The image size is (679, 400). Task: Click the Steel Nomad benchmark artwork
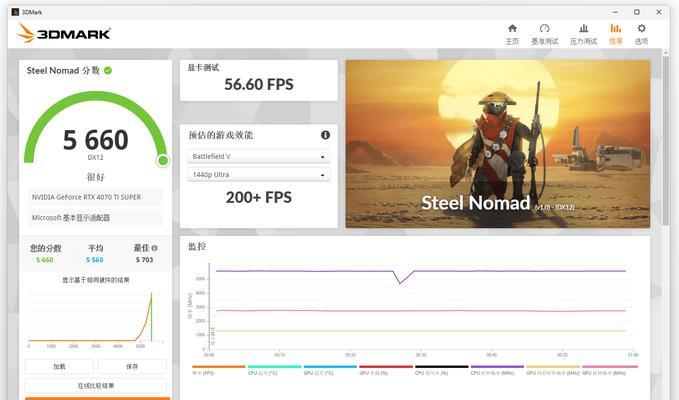click(498, 144)
